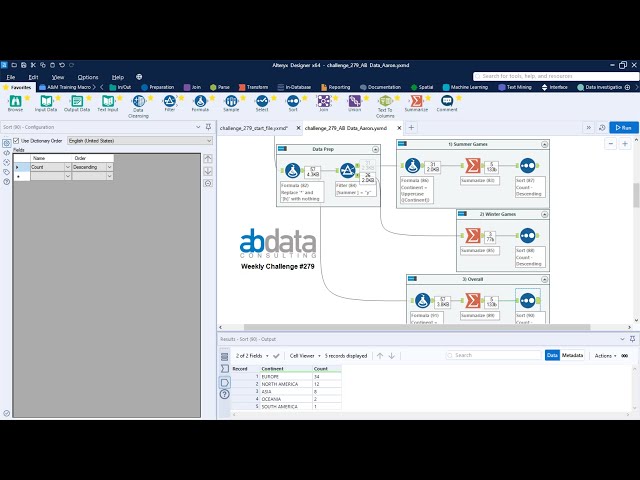The height and width of the screenshot is (480, 640).
Task: Open the Edit menu
Action: (x=33, y=77)
